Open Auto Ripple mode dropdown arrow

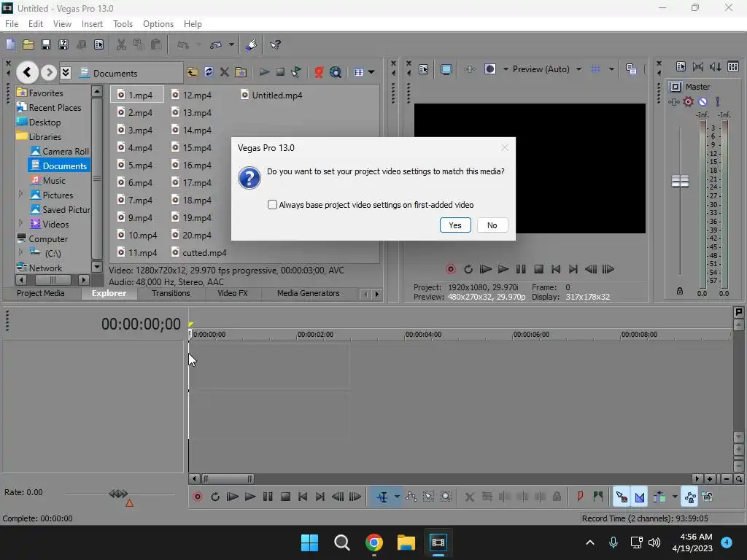coord(675,497)
